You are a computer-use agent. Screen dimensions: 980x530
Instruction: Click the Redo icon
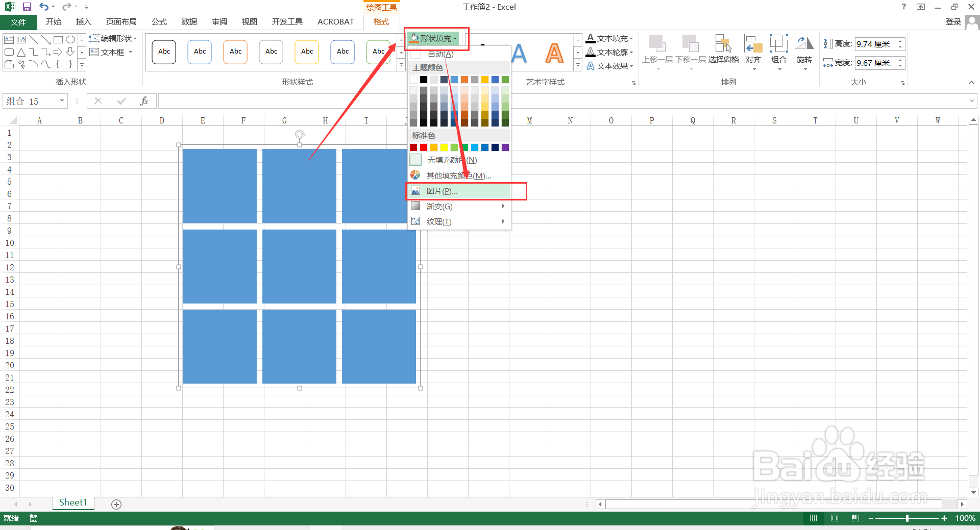pyautogui.click(x=66, y=7)
